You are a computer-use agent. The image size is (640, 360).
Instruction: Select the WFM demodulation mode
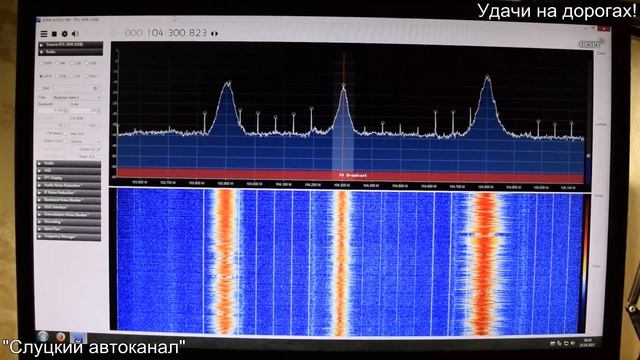[x=45, y=76]
